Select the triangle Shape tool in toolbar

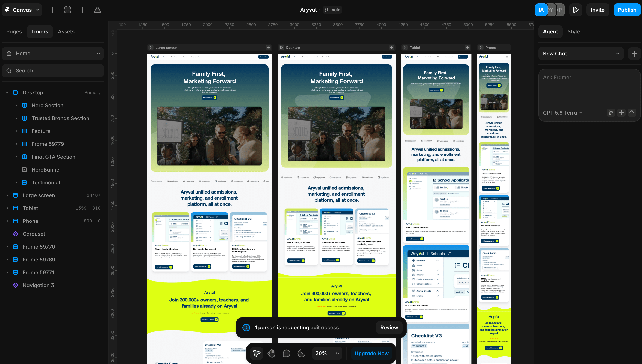(97, 10)
